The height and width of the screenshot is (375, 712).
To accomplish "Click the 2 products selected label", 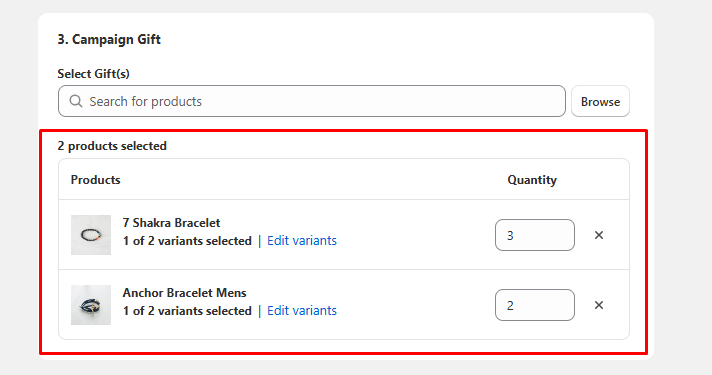I will tap(112, 146).
